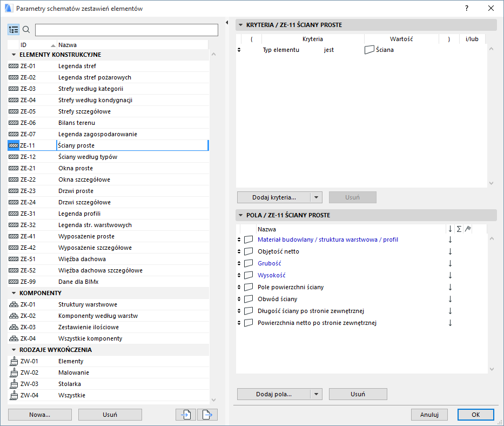Click the sort arrow of Obwód ściany
The width and height of the screenshot is (504, 426).
click(451, 299)
